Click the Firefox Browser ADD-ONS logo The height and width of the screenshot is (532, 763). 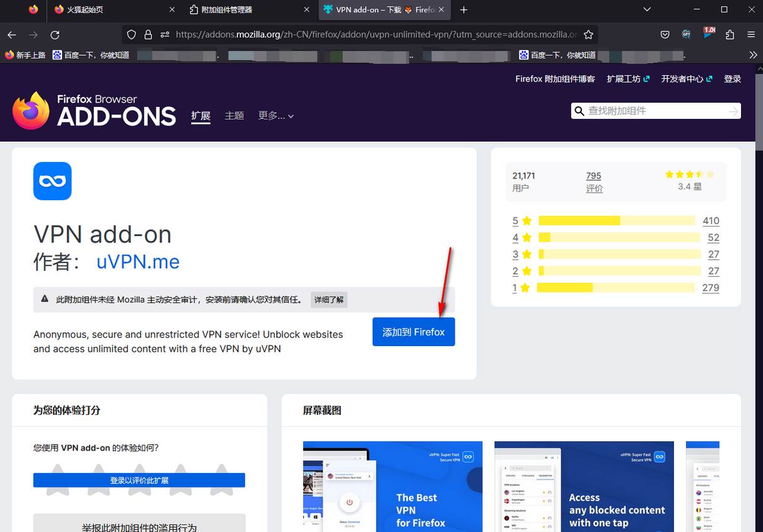point(94,111)
